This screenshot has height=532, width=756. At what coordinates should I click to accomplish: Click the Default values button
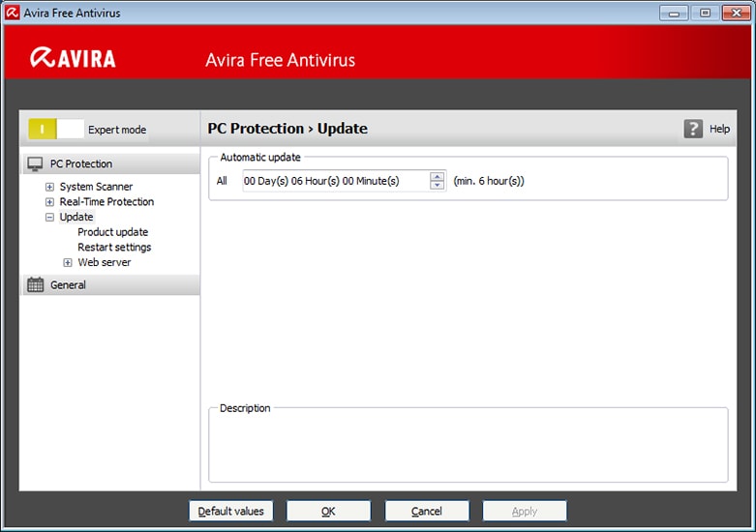(231, 511)
